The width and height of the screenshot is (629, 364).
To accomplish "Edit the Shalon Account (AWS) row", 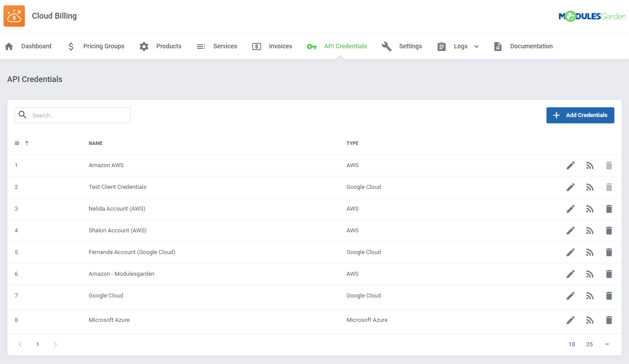I will [570, 231].
